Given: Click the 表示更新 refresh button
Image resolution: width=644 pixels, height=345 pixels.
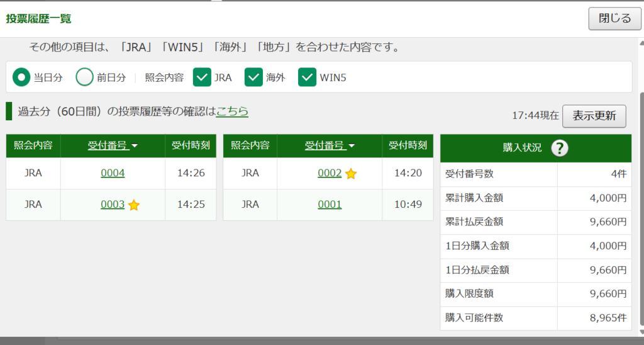Looking at the screenshot, I should tap(594, 116).
